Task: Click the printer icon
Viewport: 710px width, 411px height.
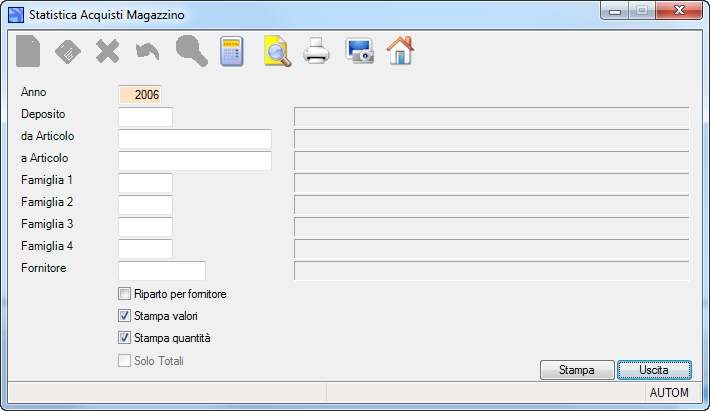Action: pyautogui.click(x=316, y=51)
